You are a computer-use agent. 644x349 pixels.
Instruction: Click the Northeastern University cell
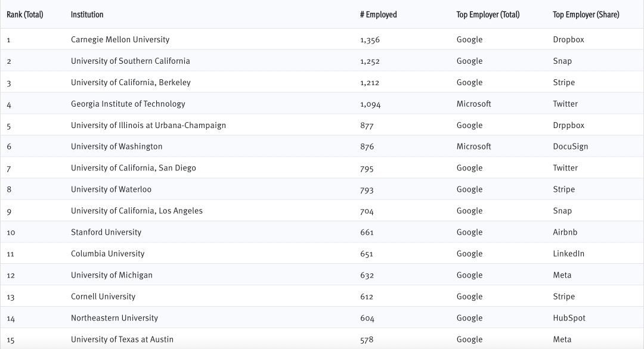tap(114, 318)
